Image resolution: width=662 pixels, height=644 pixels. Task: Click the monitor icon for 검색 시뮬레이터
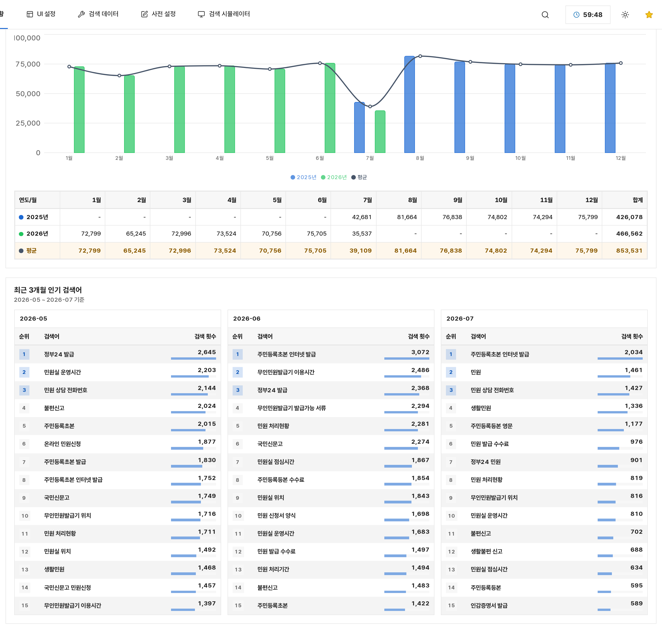point(201,14)
